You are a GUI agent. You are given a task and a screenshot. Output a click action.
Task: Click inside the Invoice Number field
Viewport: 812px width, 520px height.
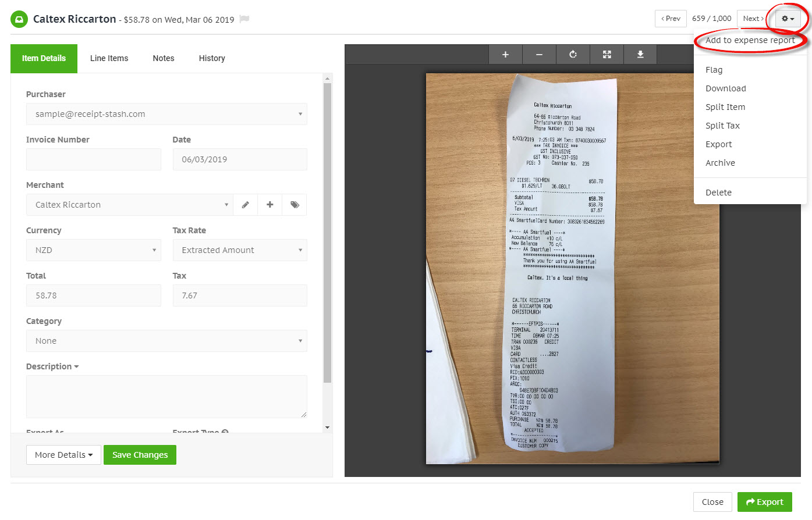coord(93,159)
